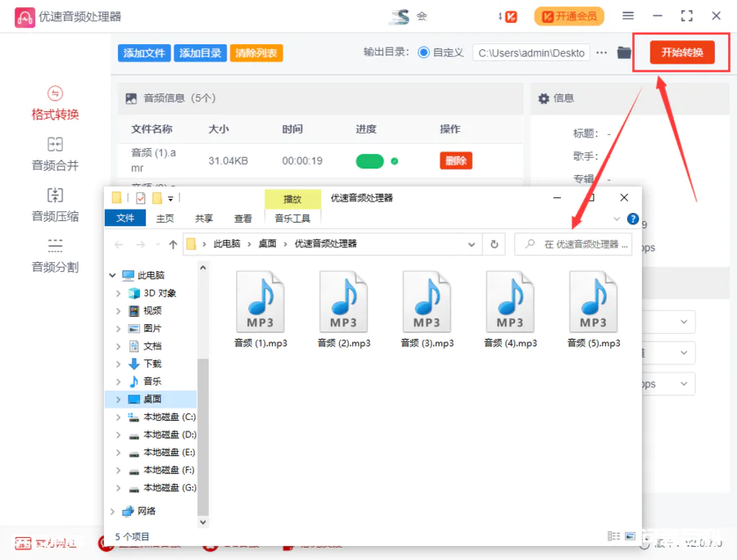Go up one folder level in Explorer

[x=173, y=244]
